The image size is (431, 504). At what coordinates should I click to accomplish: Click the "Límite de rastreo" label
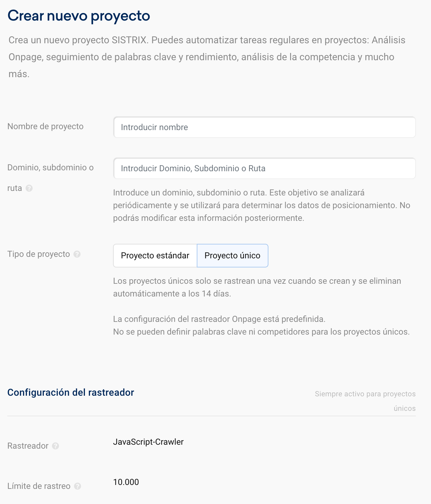tap(39, 486)
